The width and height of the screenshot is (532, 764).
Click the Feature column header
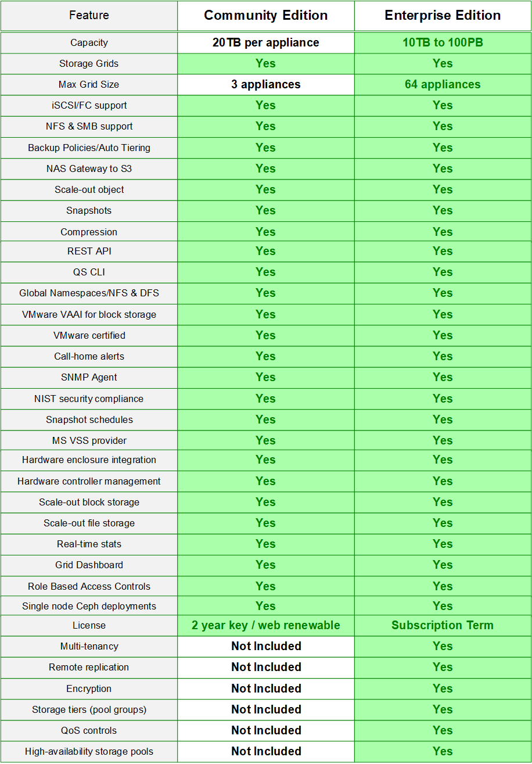(89, 16)
